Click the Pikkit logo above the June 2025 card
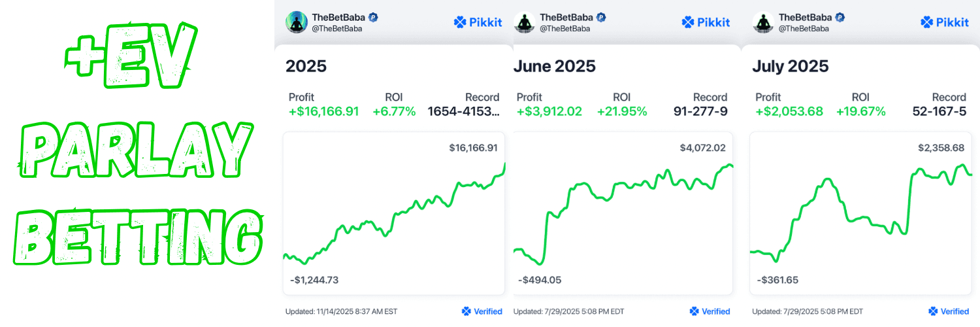 706,22
